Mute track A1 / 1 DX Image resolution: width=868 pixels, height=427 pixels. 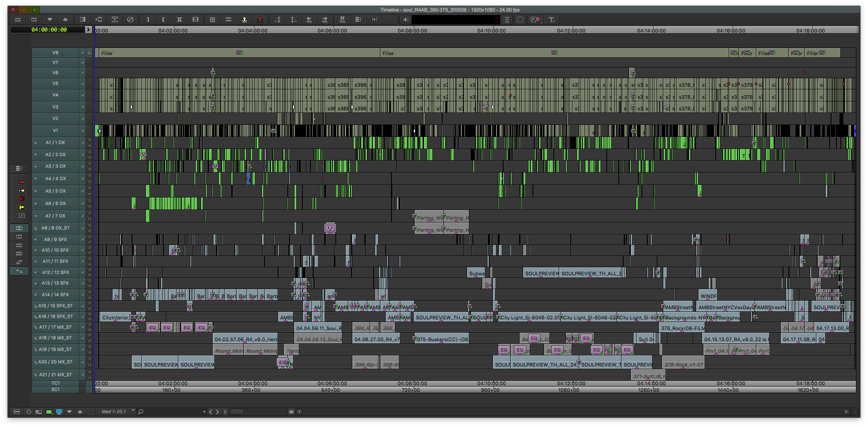89,145
